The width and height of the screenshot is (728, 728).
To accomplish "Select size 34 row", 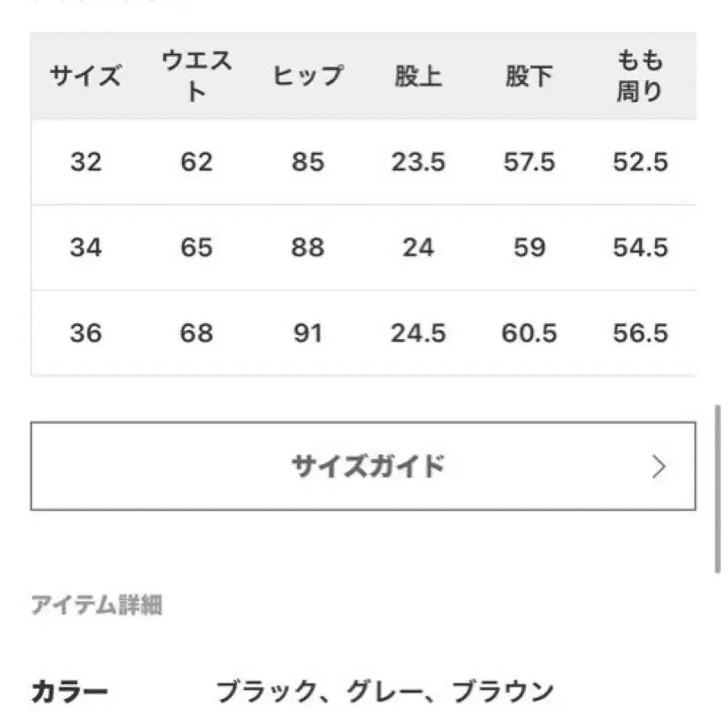I will point(86,248).
